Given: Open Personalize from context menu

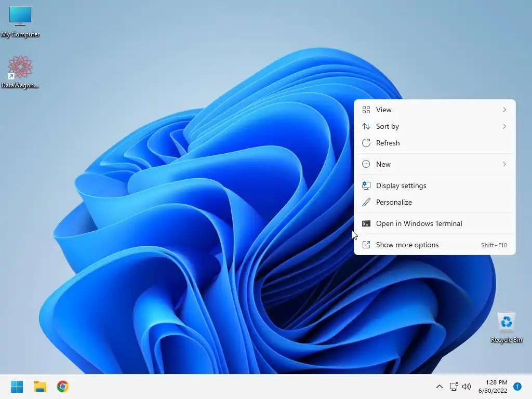Looking at the screenshot, I should pos(435,202).
